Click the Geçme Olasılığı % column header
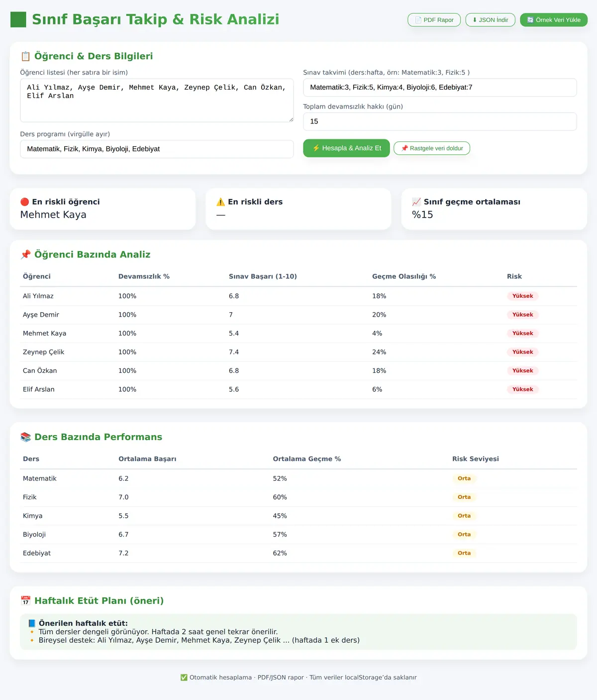The width and height of the screenshot is (597, 700). pos(404,276)
